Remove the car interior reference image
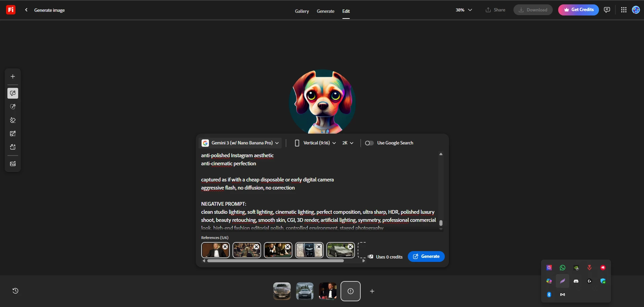 (x=319, y=247)
